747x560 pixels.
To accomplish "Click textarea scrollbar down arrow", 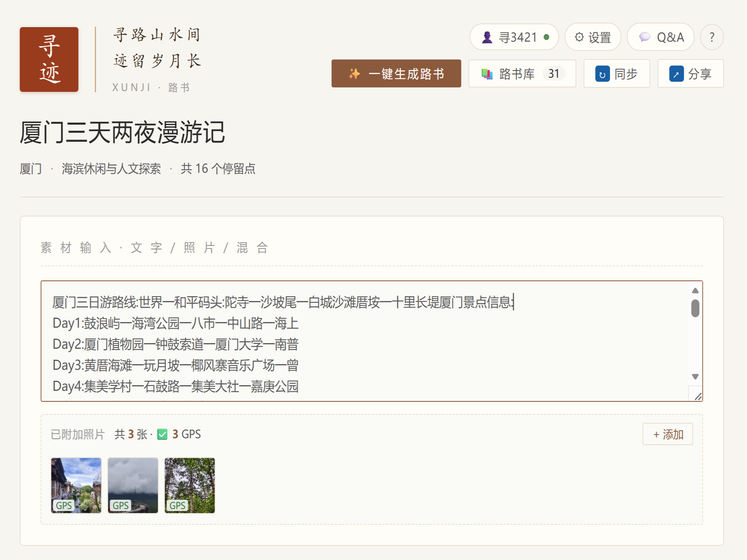I will (695, 377).
